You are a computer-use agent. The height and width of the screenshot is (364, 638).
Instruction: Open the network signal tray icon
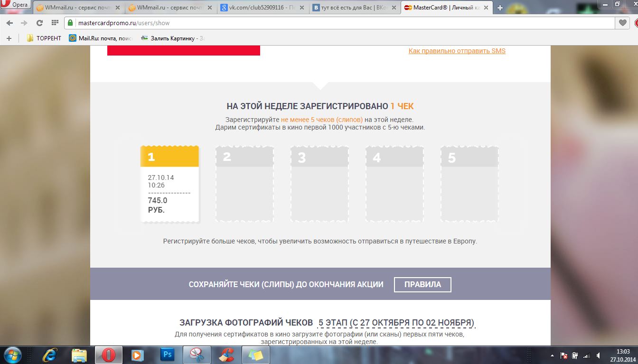click(586, 355)
